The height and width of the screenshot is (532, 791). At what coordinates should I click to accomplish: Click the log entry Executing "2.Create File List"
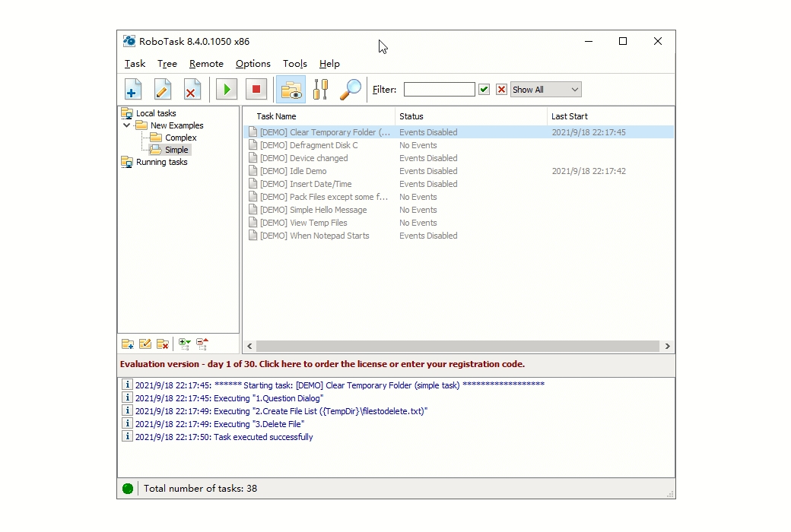(x=281, y=411)
